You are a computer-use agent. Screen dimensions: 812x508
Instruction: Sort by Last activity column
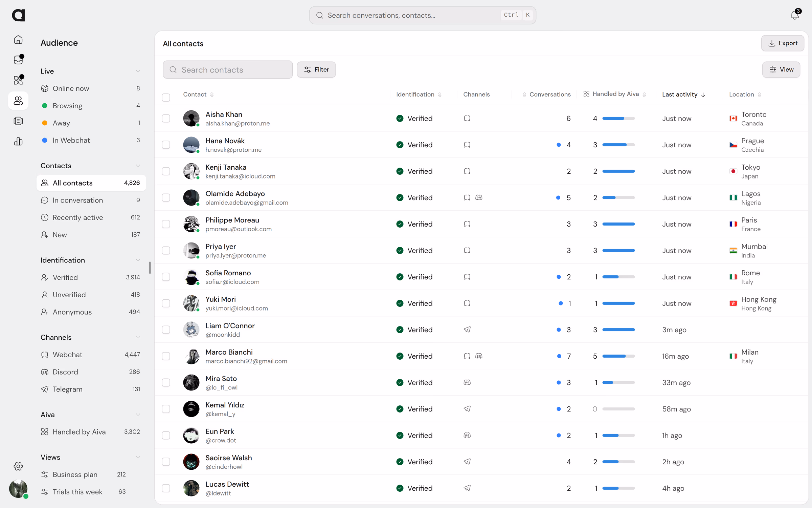(683, 94)
